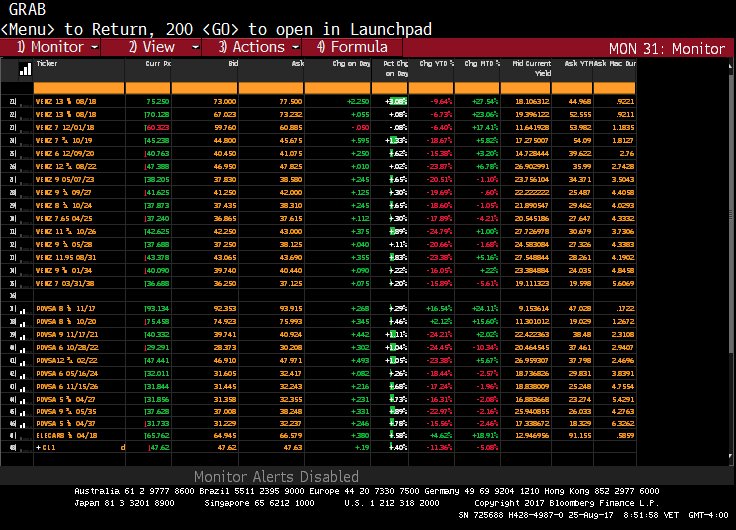Open chart icon for PDVSA 8 ½ 10/20 row

point(23,323)
